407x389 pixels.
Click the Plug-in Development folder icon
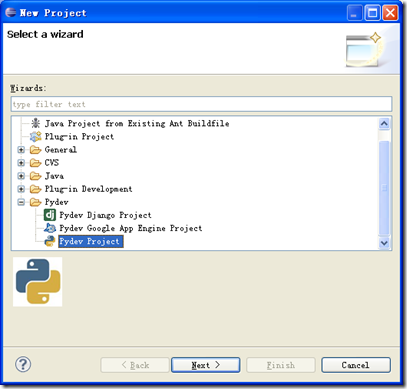click(x=35, y=189)
